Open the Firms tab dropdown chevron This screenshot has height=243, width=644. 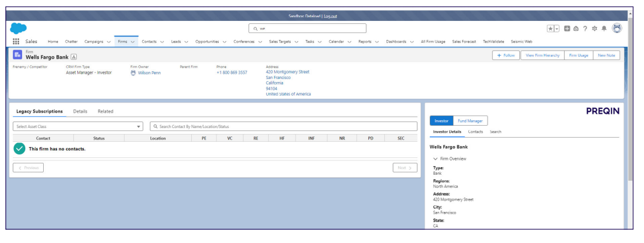pyautogui.click(x=133, y=42)
